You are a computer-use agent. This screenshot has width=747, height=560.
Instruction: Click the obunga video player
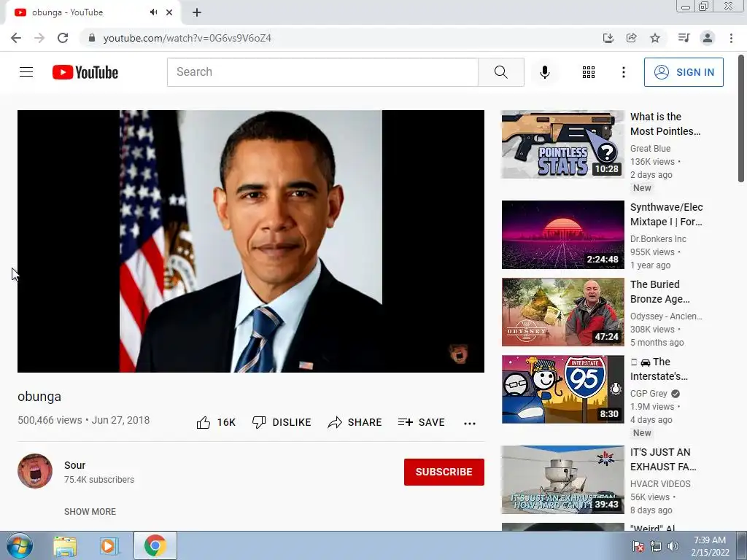click(x=251, y=241)
